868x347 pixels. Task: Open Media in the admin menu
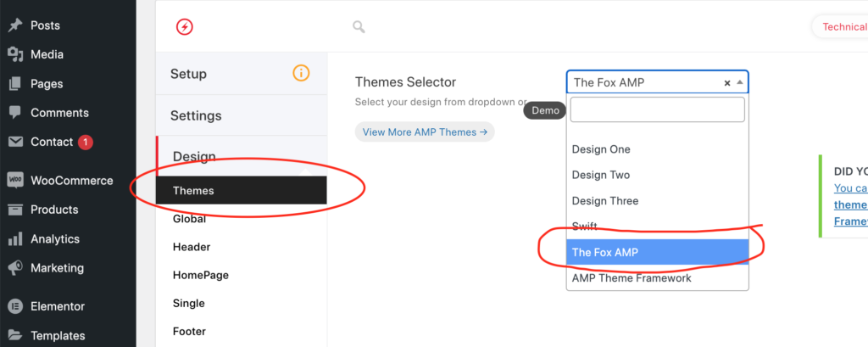pos(47,54)
